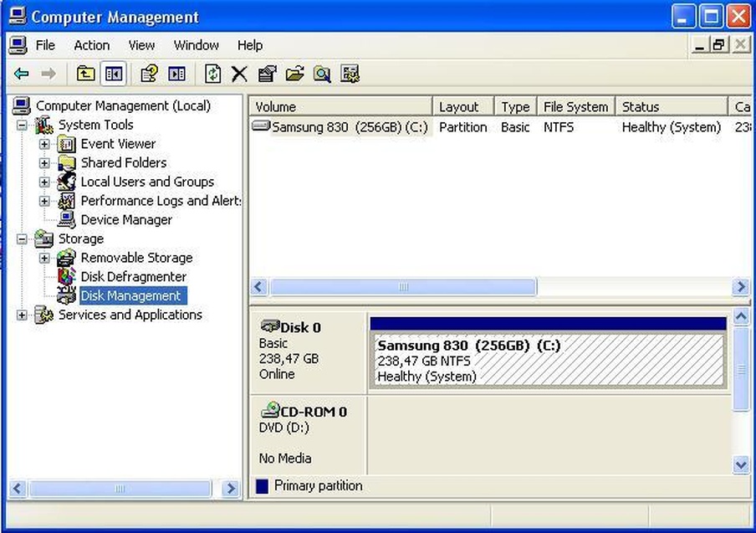The width and height of the screenshot is (756, 533).
Task: Select the System Tools tree label
Action: click(x=95, y=125)
